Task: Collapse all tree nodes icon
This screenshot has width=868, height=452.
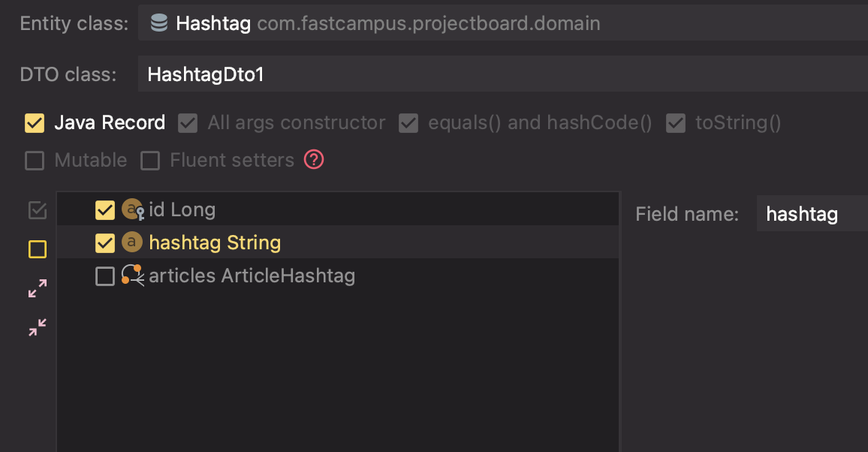Action: (37, 327)
